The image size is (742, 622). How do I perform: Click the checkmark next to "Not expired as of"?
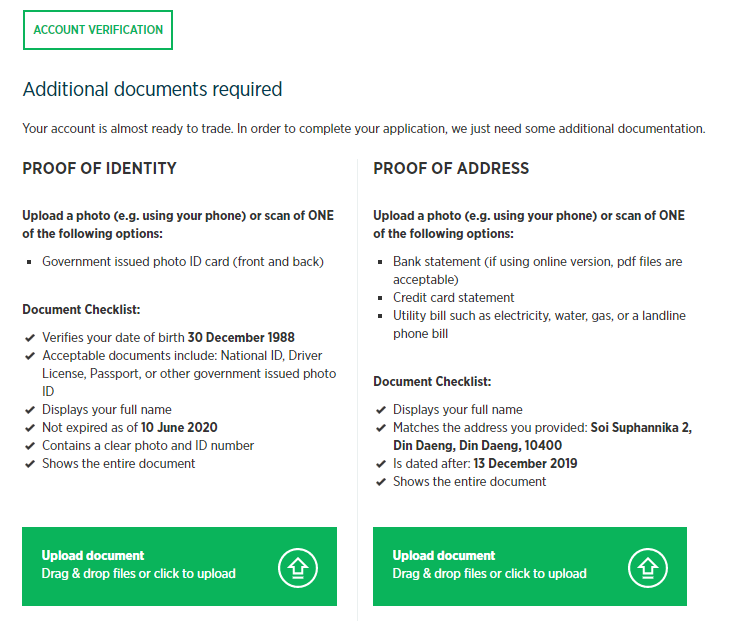click(x=29, y=428)
